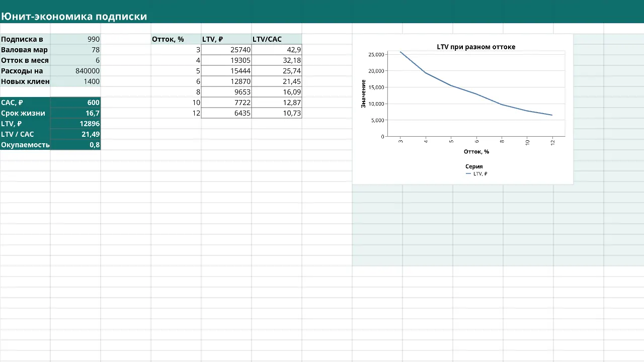Image resolution: width=644 pixels, height=362 pixels.
Task: Click the 'LTV, ₽' summary label cell
Action: pos(25,124)
